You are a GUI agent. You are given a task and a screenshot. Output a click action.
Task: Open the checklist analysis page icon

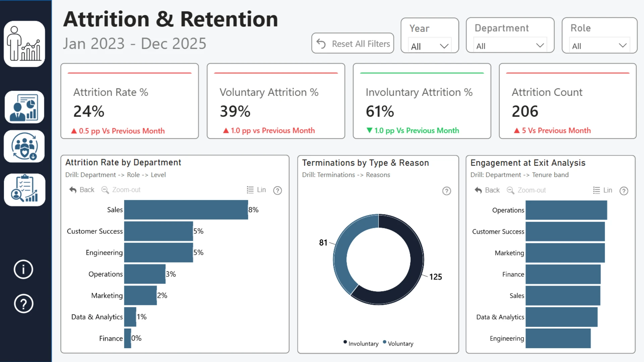coord(24,190)
